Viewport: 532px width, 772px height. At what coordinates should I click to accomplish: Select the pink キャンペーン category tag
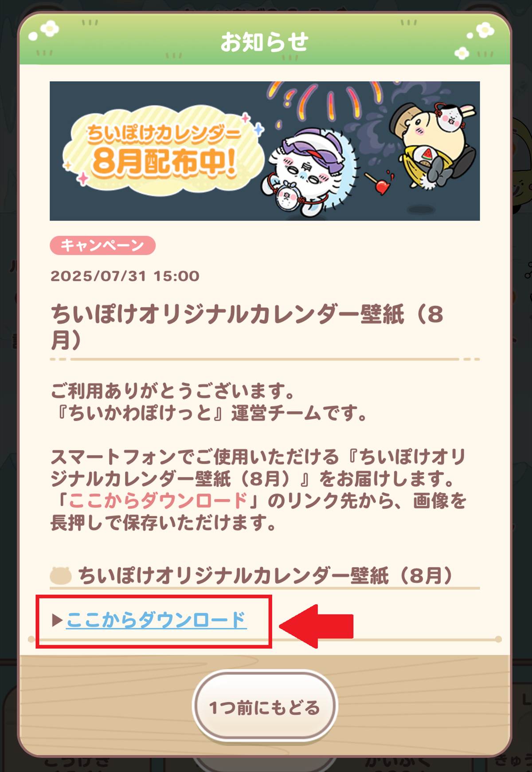click(x=102, y=245)
